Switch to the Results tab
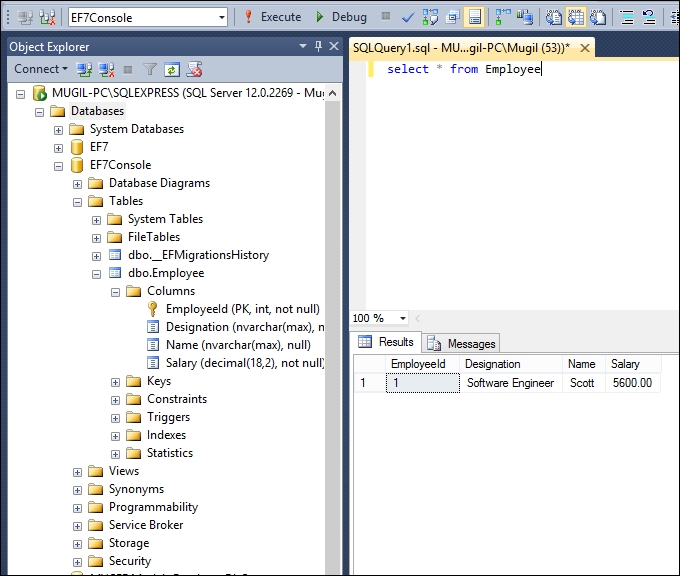The image size is (680, 576). 386,342
